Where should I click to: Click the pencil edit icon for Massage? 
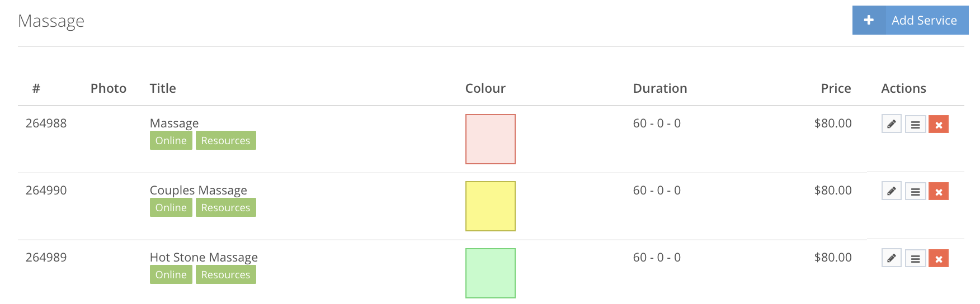tap(891, 124)
